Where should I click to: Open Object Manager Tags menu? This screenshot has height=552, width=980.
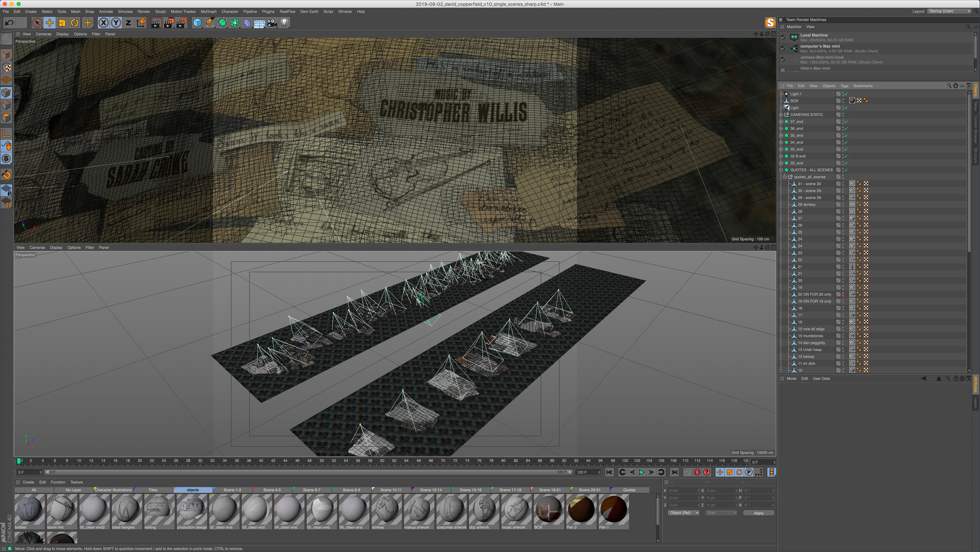point(844,86)
